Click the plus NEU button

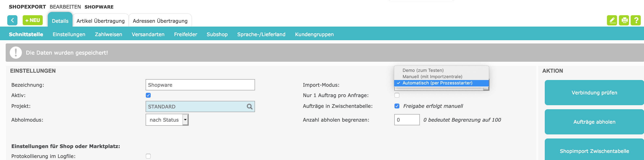pos(32,20)
